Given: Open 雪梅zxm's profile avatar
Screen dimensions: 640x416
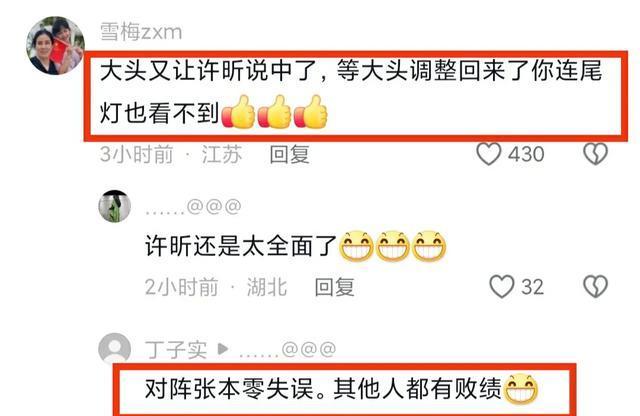Looking at the screenshot, I should 55,45.
